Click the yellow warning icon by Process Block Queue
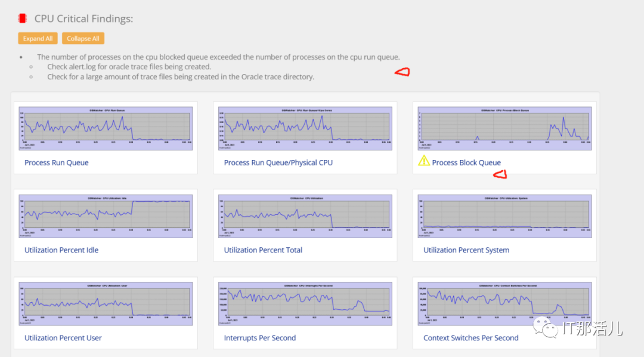The height and width of the screenshot is (357, 644). tap(423, 161)
